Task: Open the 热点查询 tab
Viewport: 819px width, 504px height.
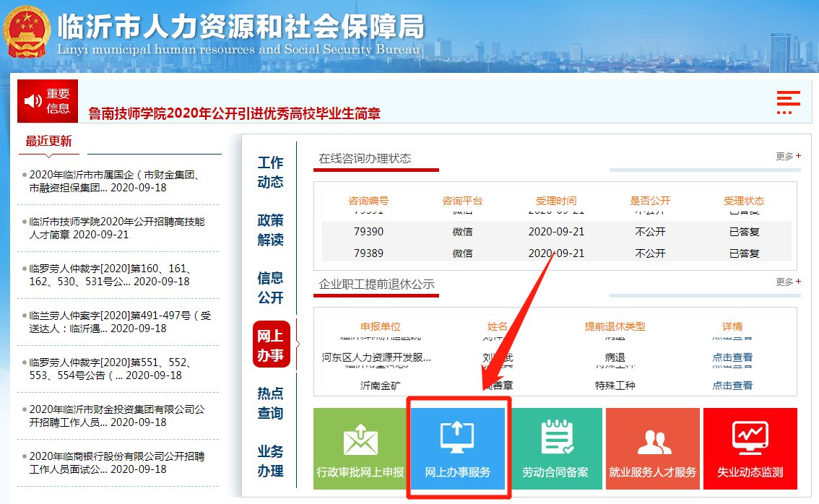Action: click(271, 403)
